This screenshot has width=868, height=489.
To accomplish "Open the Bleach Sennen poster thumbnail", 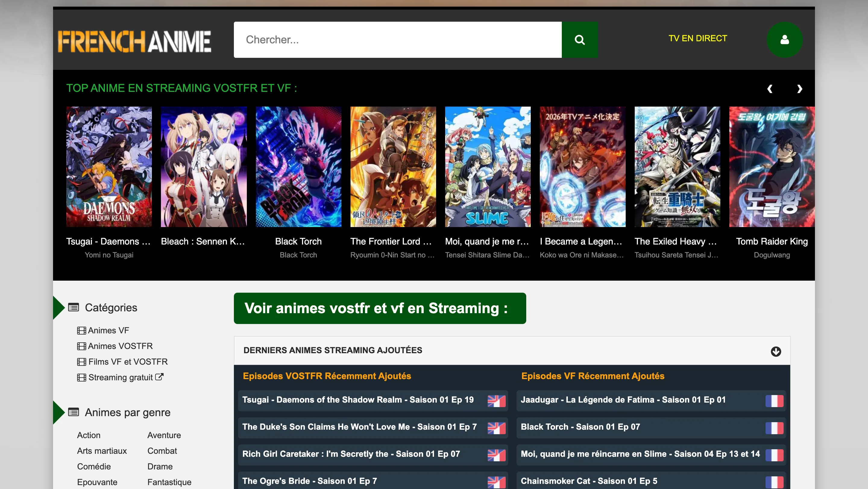I will tap(203, 167).
